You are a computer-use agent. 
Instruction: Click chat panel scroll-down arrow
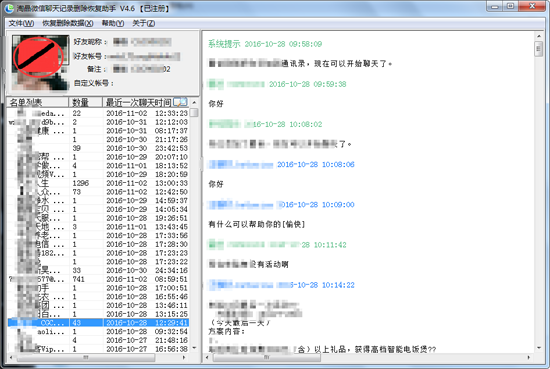click(538, 348)
